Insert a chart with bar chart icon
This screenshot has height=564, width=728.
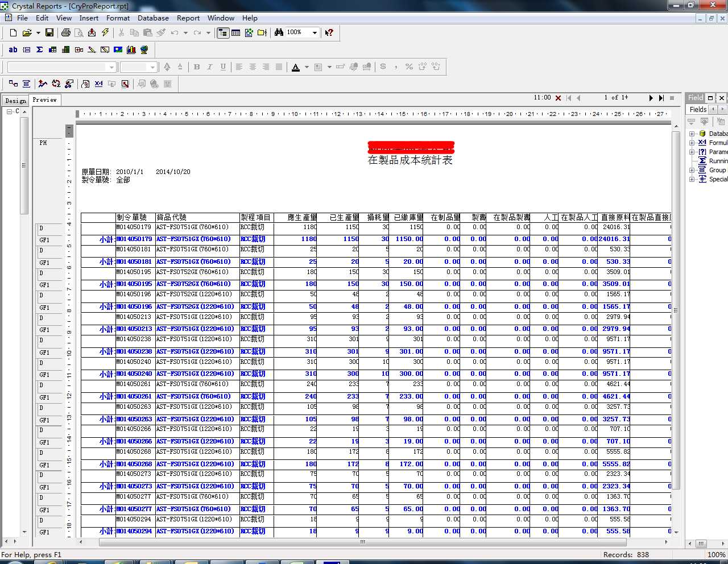tap(131, 49)
